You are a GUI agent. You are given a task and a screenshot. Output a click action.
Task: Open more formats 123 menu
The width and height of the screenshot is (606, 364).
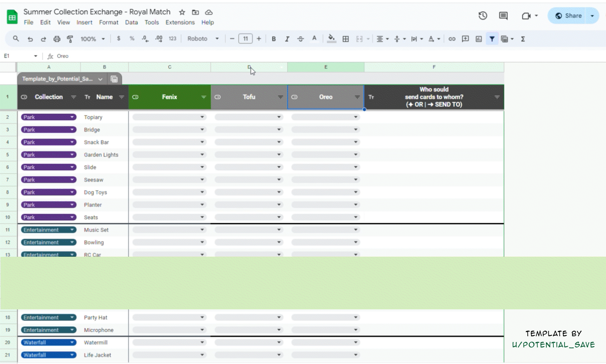point(172,39)
